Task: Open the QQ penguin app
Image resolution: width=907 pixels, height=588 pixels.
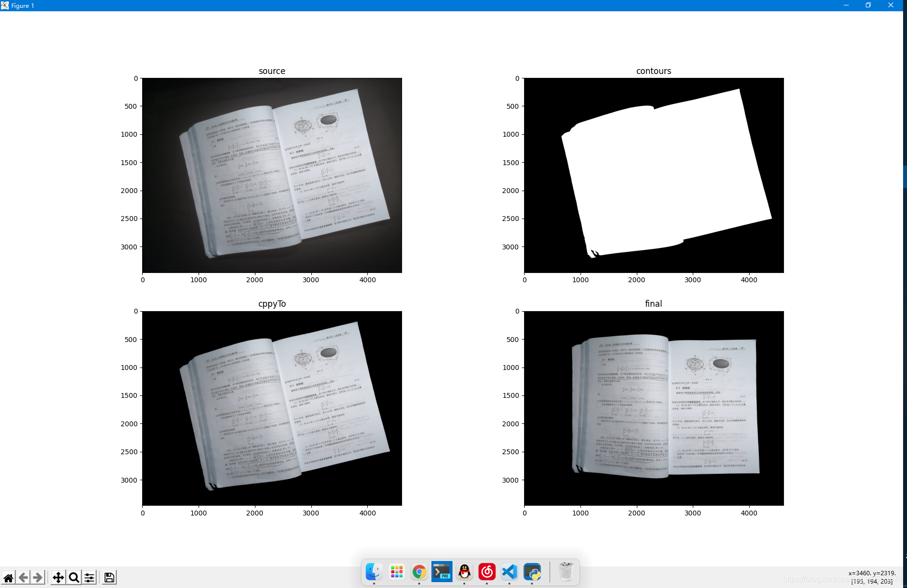Action: point(464,571)
